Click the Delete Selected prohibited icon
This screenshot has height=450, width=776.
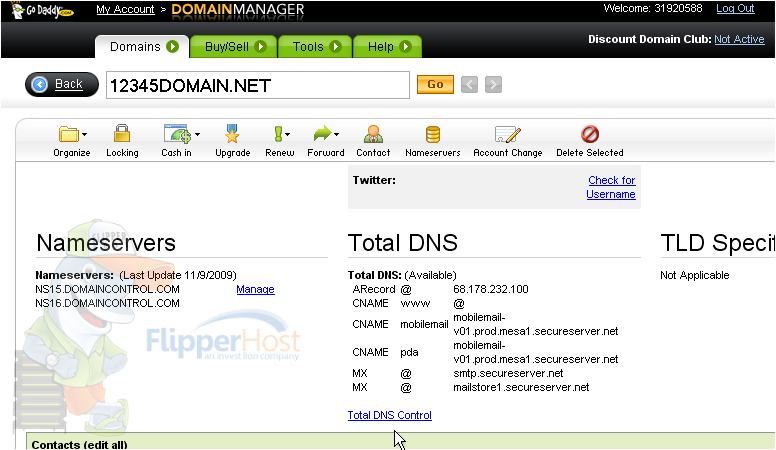(x=590, y=134)
